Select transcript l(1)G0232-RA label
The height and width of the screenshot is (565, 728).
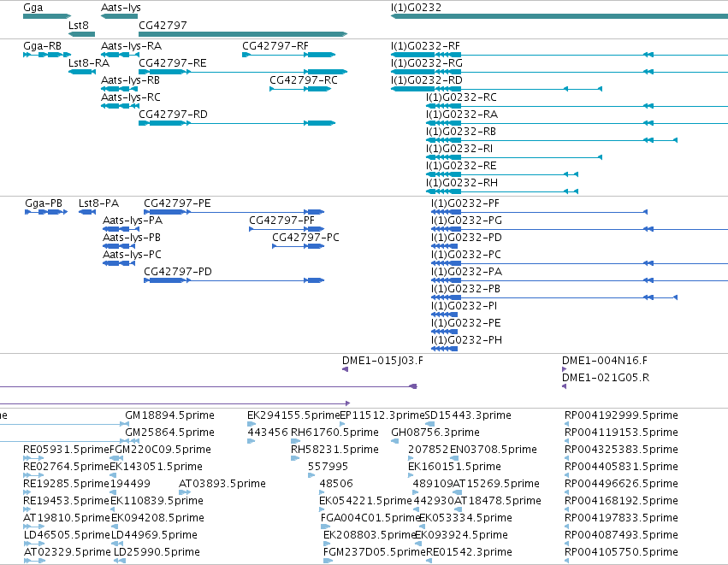point(462,115)
